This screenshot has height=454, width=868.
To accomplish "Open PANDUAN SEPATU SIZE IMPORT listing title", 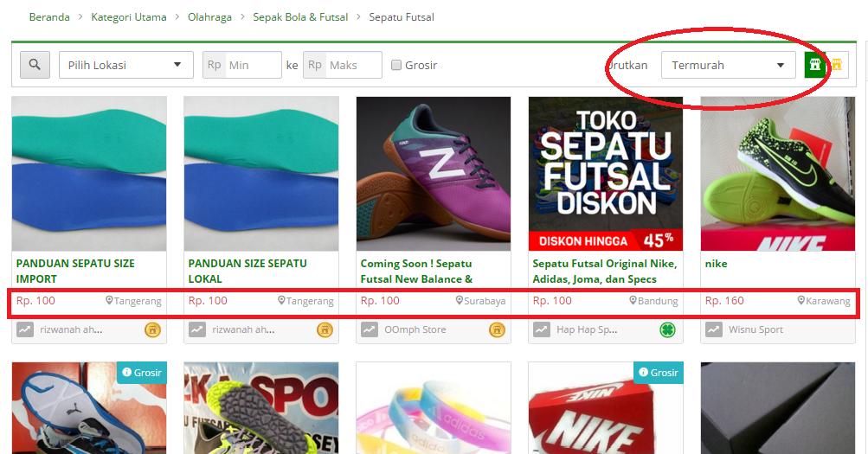I will click(75, 271).
